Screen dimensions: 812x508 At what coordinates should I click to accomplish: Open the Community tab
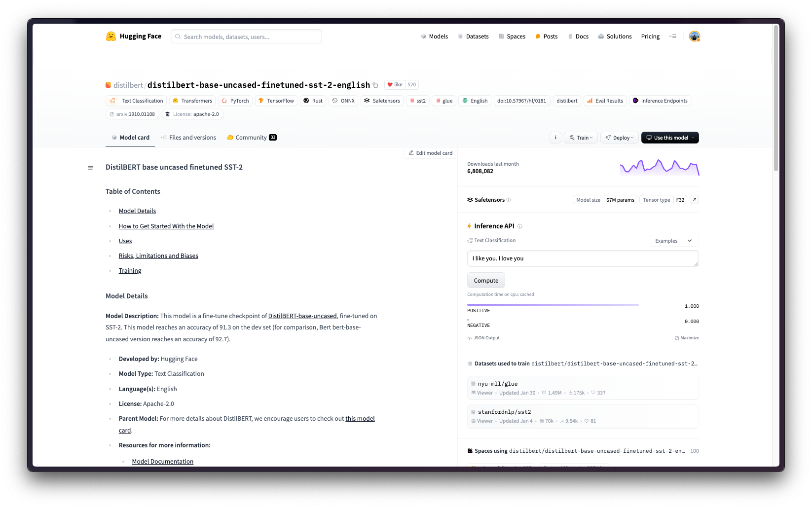(x=252, y=138)
